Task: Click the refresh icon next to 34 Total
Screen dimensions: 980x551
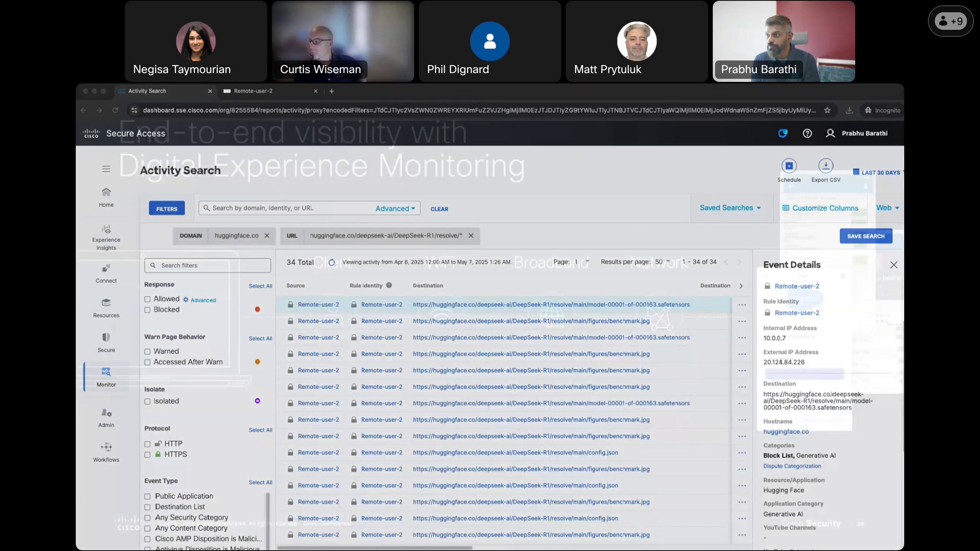Action: point(332,262)
